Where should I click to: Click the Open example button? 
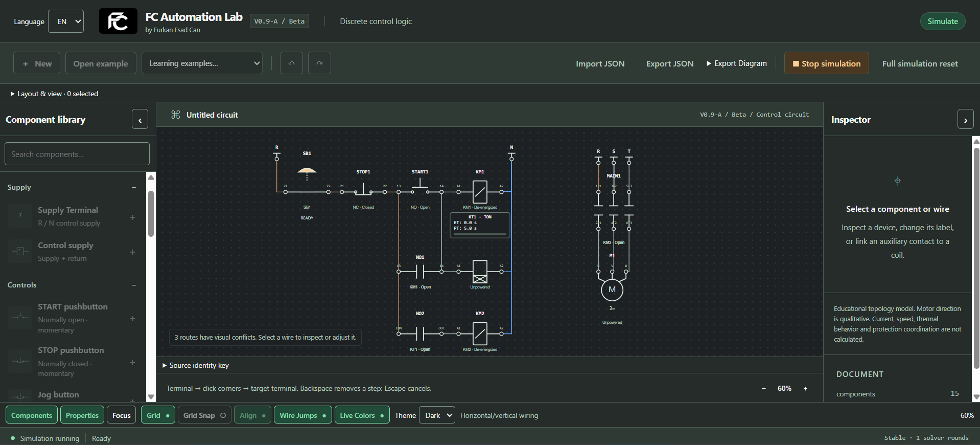coord(101,63)
